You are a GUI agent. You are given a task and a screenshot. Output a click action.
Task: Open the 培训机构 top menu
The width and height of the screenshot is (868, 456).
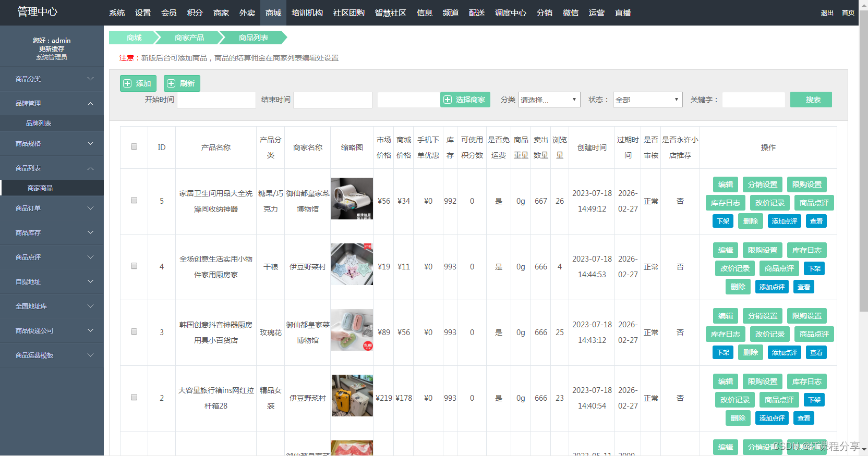(x=307, y=13)
